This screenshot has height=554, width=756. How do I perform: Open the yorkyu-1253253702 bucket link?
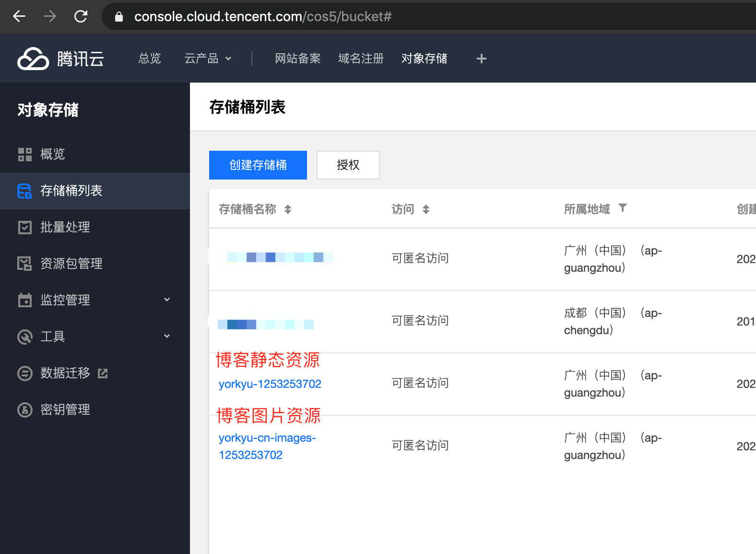click(x=270, y=384)
